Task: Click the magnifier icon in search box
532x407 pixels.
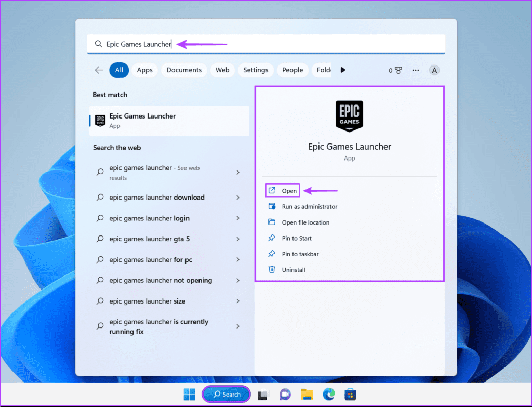Action: [x=98, y=44]
